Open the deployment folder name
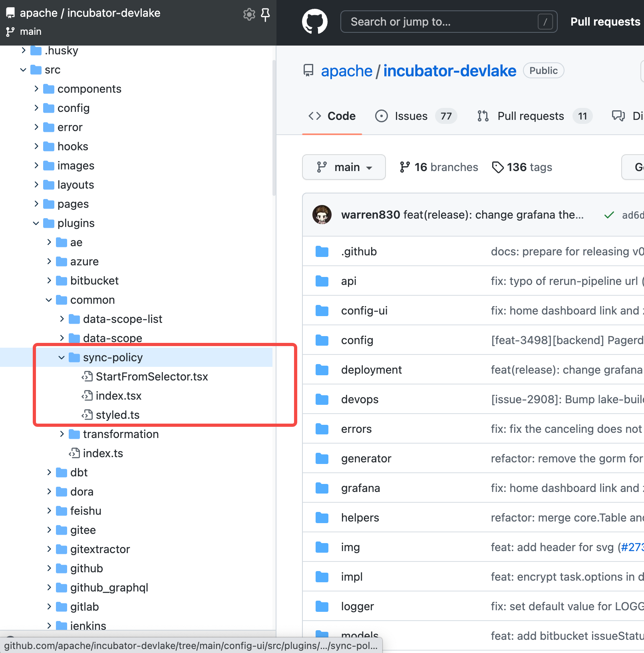The width and height of the screenshot is (644, 653). click(x=372, y=370)
